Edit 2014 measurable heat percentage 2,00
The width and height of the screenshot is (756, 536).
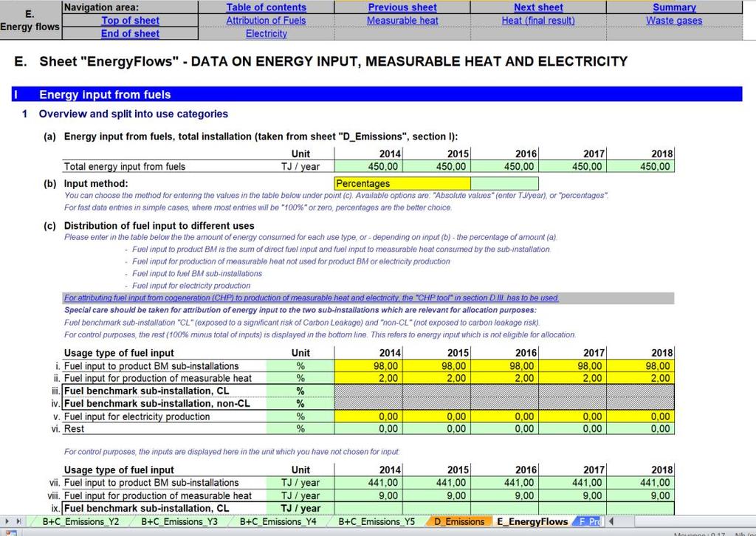[368, 378]
